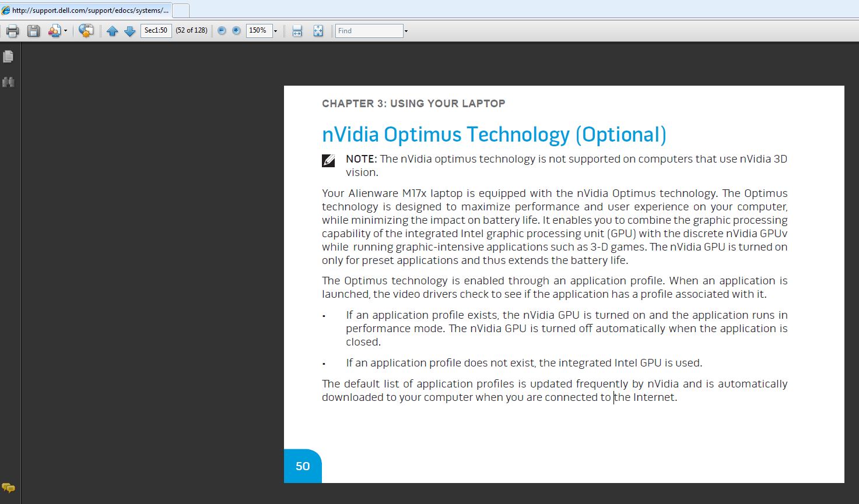Image resolution: width=859 pixels, height=504 pixels.
Task: Click the 150% zoom value box
Action: (259, 30)
